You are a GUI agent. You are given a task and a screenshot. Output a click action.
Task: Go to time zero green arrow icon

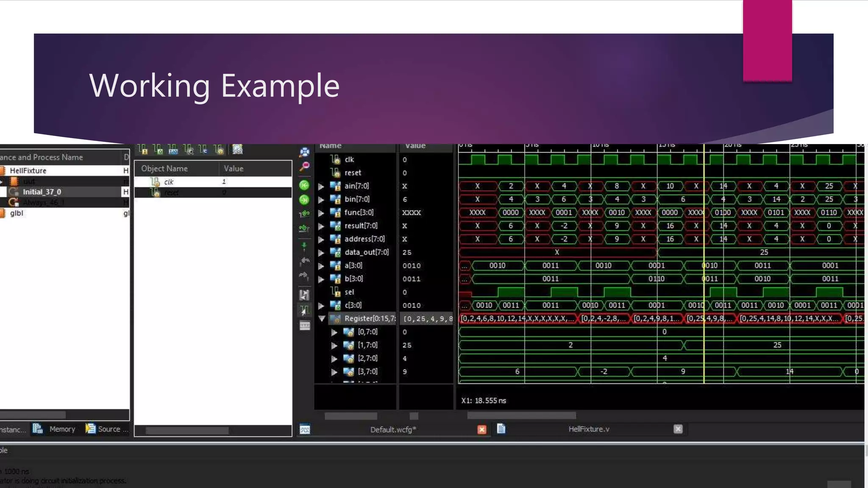[304, 186]
